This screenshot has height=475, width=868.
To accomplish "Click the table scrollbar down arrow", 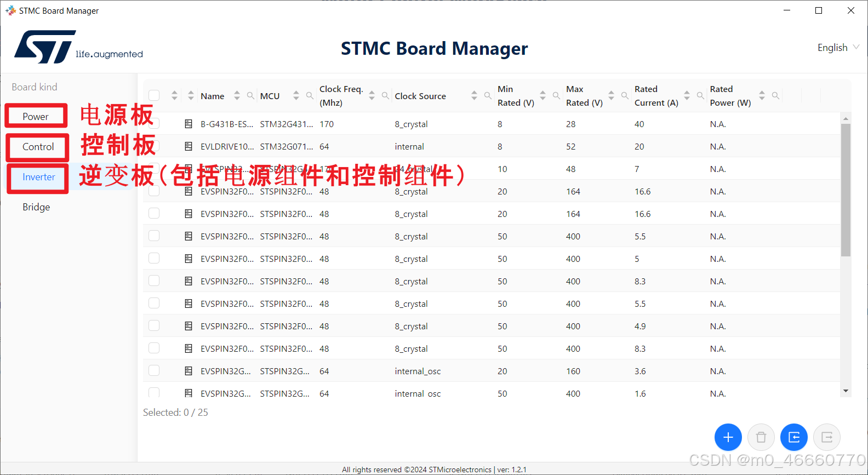I will tap(846, 391).
